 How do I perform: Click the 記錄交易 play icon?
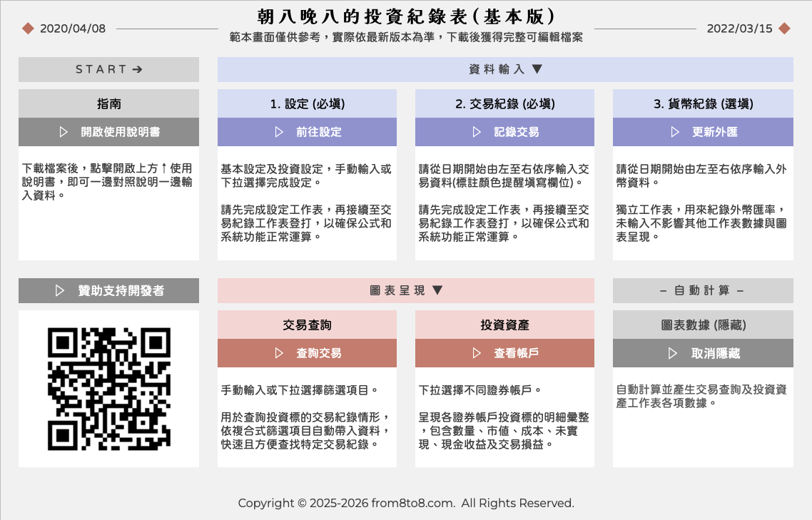click(477, 132)
